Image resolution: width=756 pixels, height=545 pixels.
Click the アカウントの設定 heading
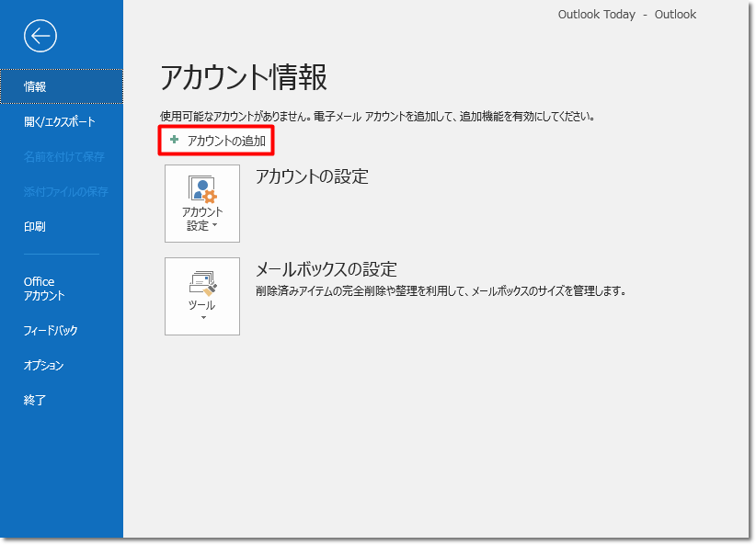pyautogui.click(x=312, y=176)
